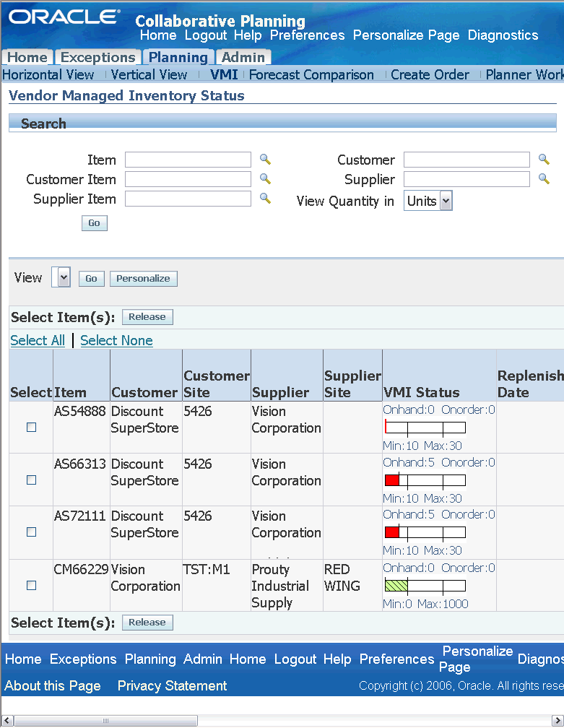
Task: Click the green VMI status bar for CM66229
Action: (425, 586)
